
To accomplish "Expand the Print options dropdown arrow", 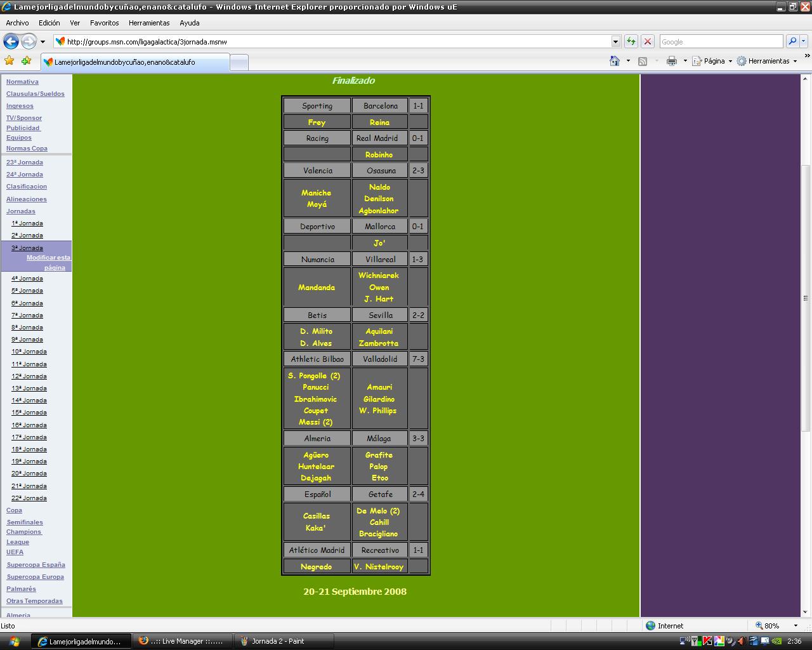I will 685,61.
